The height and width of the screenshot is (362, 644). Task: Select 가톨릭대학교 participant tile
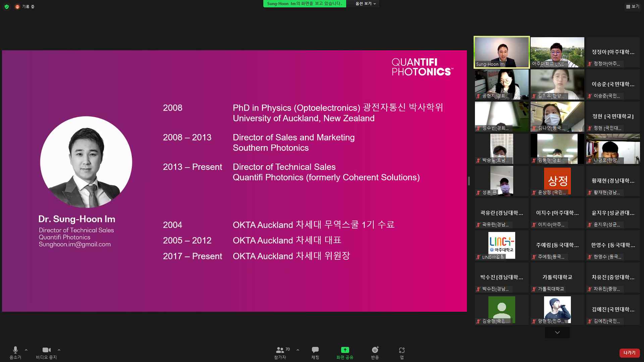(557, 278)
